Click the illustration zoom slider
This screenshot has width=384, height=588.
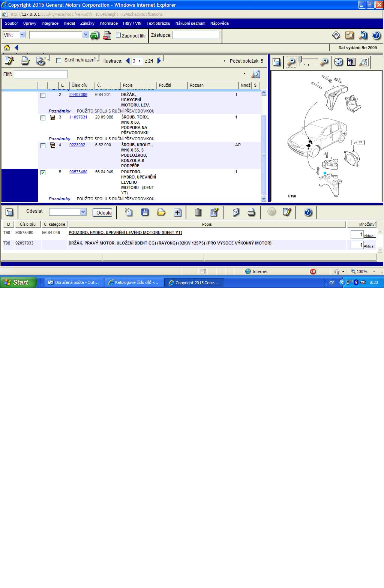(308, 61)
